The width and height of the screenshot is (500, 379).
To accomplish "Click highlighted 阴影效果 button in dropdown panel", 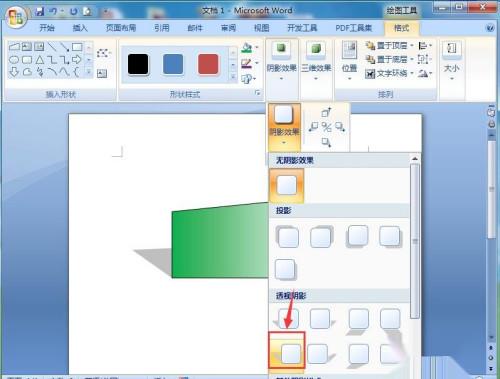I will [x=284, y=126].
